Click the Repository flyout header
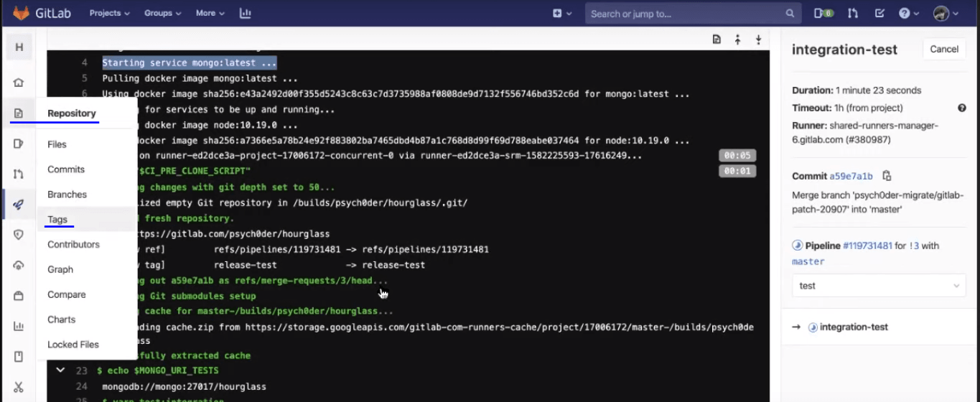The image size is (980, 402). 72,113
